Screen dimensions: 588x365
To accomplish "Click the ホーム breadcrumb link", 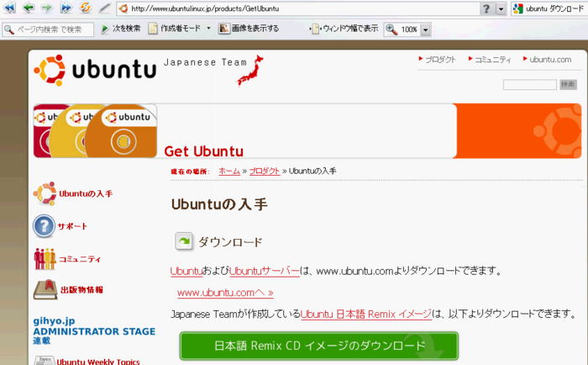I will click(x=229, y=172).
